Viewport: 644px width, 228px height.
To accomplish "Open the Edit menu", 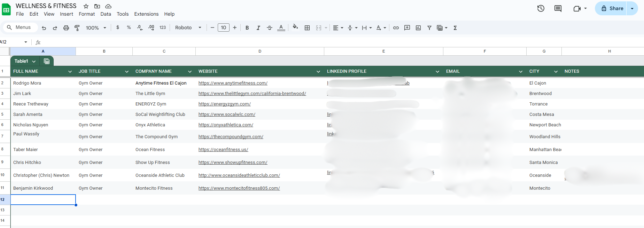I will [x=34, y=14].
